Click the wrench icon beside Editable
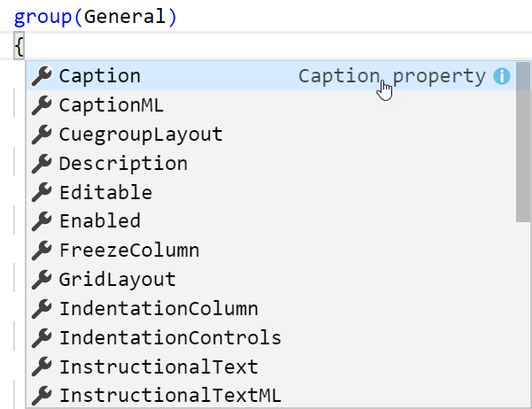The height and width of the screenshot is (409, 532). 42,192
